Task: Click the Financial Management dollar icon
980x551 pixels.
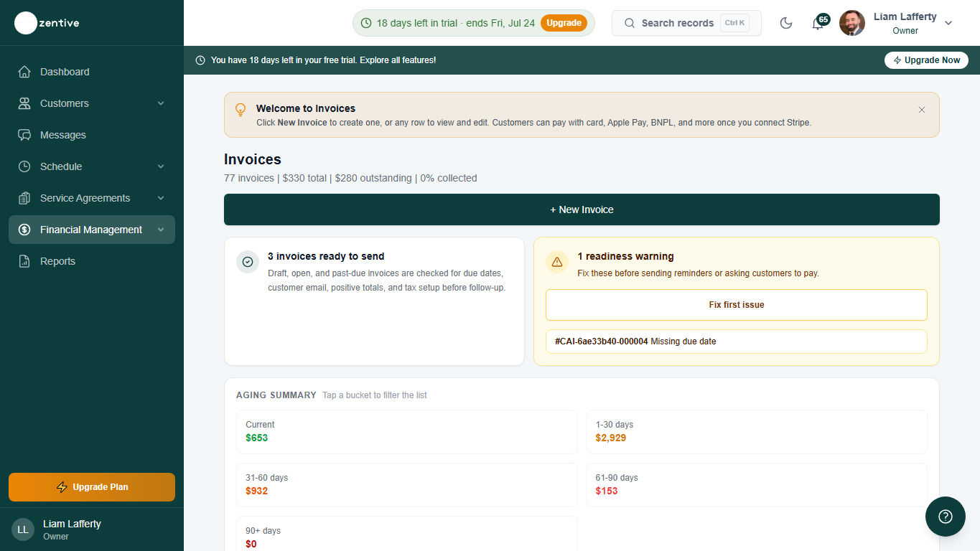Action: [24, 230]
